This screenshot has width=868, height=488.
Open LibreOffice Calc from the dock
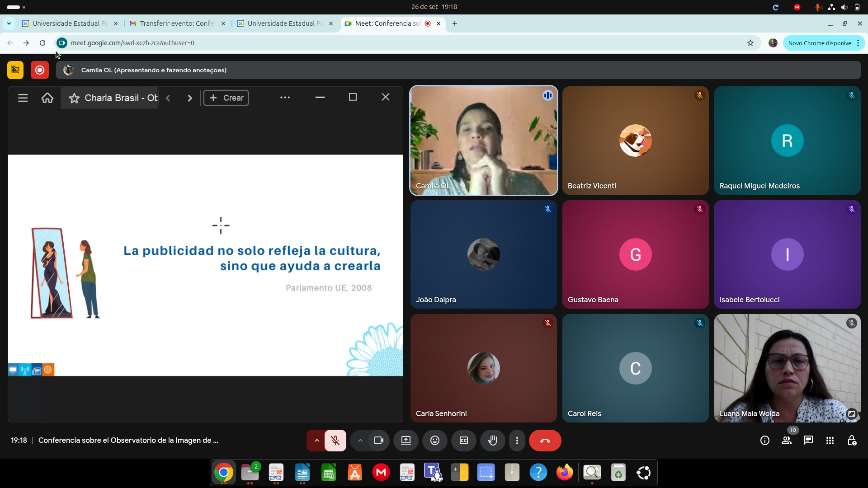(329, 473)
